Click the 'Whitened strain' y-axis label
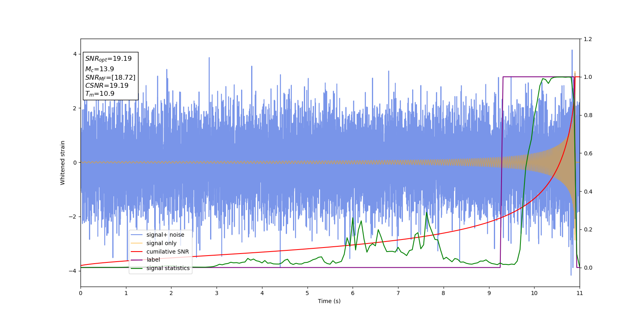The image size is (644, 322). click(x=63, y=163)
